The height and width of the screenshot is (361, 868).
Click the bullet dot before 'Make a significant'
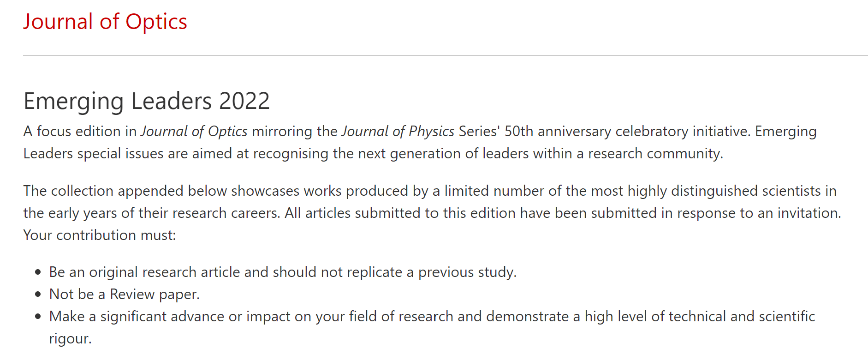point(38,316)
